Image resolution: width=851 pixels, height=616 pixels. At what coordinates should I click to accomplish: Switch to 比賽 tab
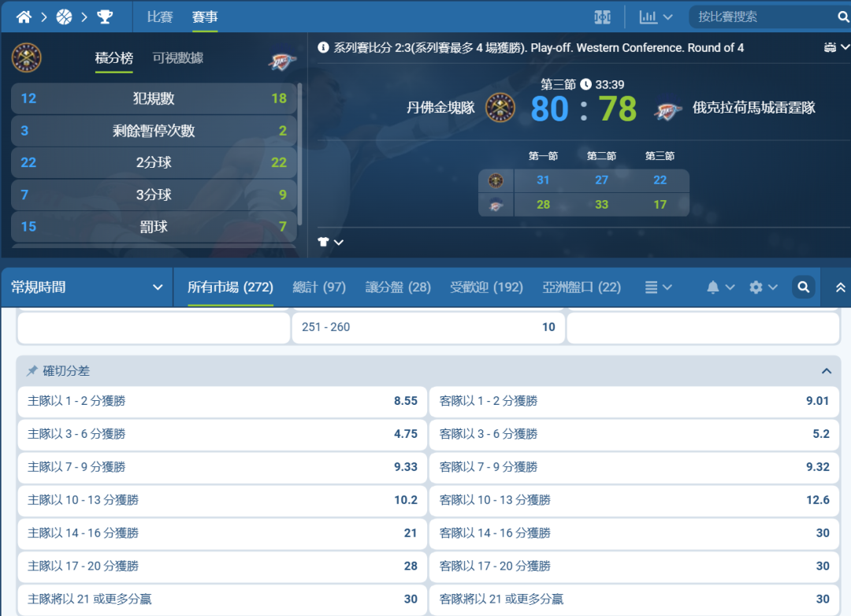(159, 17)
